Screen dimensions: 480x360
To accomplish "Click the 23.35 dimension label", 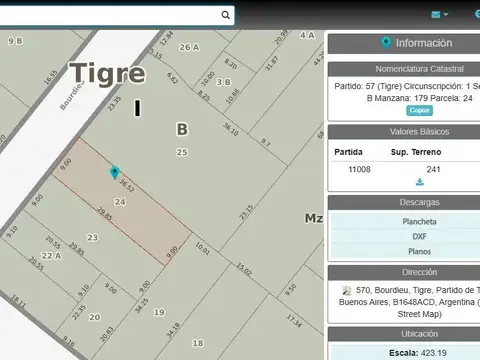I will (x=114, y=103).
